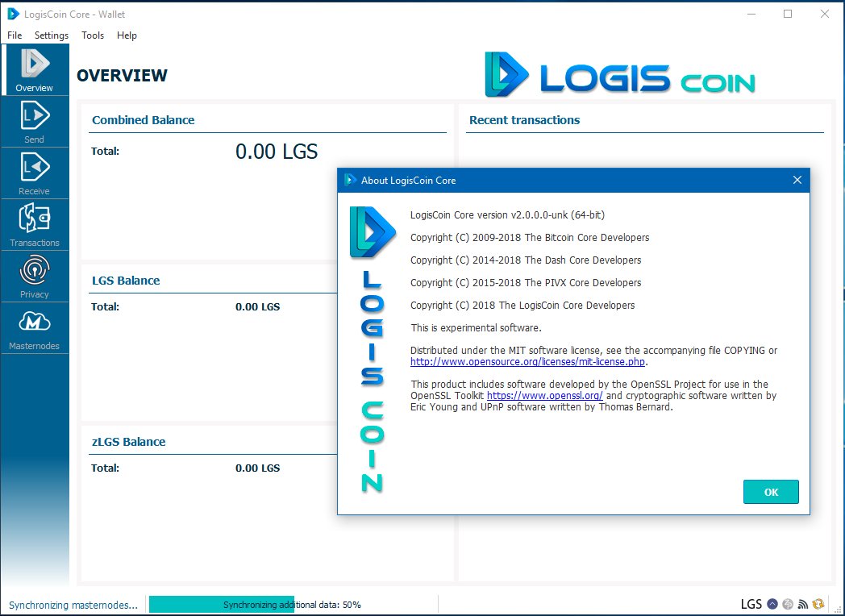This screenshot has height=616, width=845.
Task: Click the 'Synchronizing masternodes...' status text
Action: point(73,605)
